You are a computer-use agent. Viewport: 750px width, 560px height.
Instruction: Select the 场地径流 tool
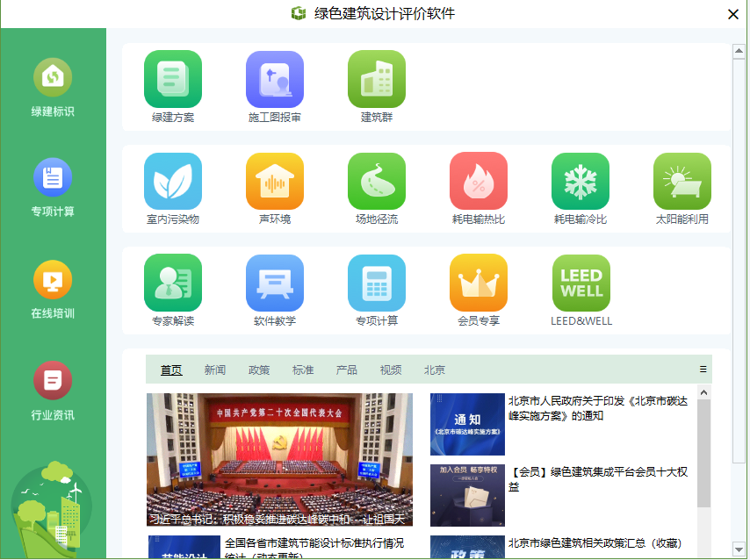click(376, 186)
